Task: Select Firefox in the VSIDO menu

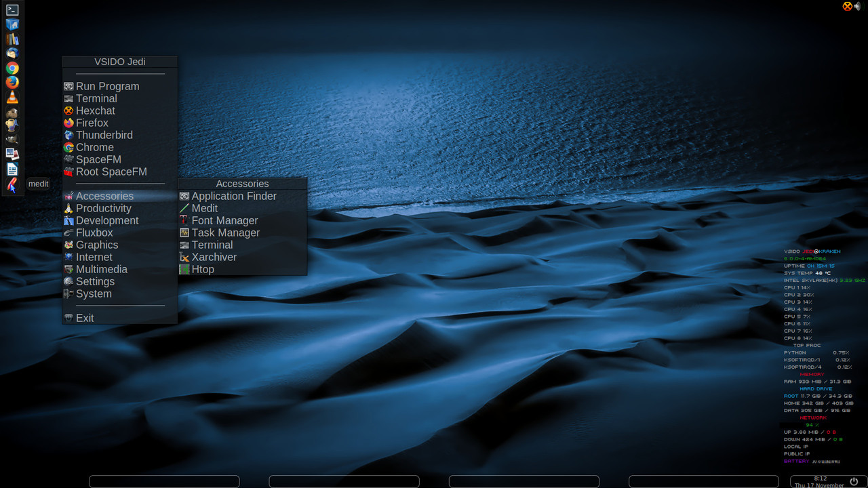Action: coord(120,123)
